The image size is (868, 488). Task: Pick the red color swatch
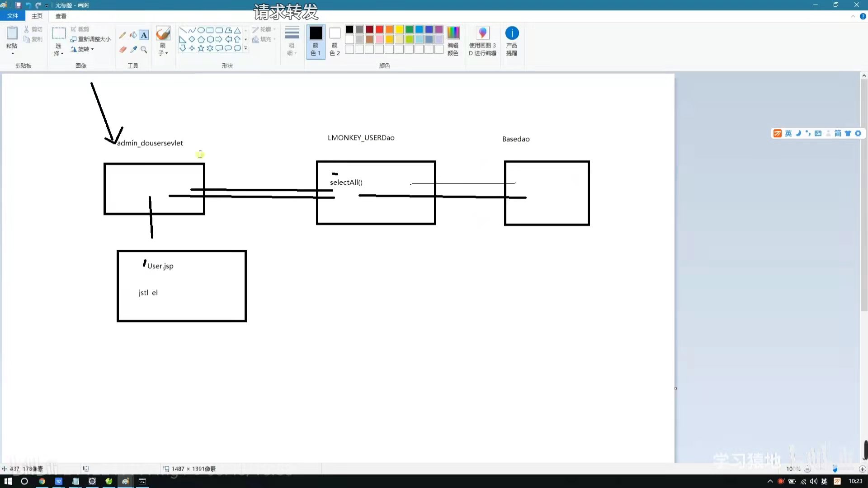pos(379,29)
